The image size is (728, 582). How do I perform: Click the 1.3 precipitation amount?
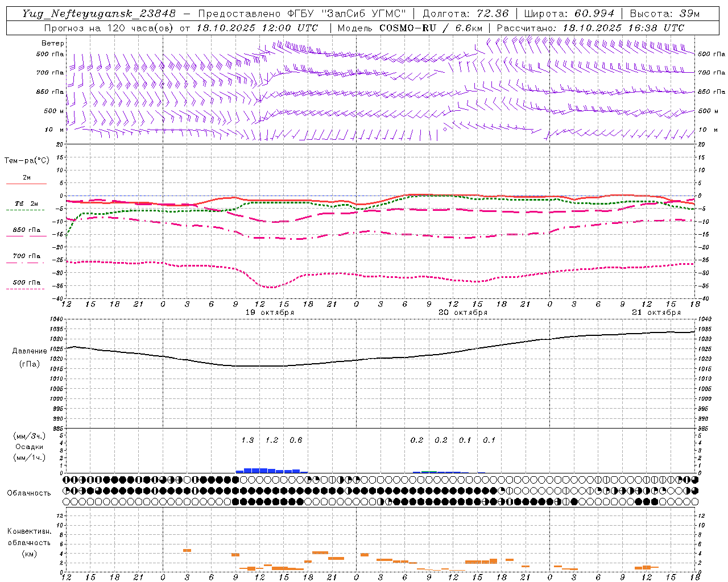click(247, 440)
